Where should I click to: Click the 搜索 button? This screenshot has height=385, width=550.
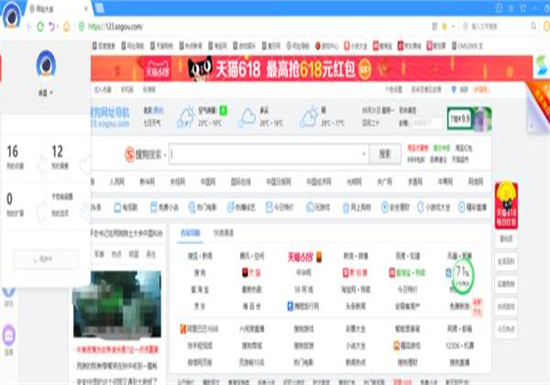(x=385, y=154)
